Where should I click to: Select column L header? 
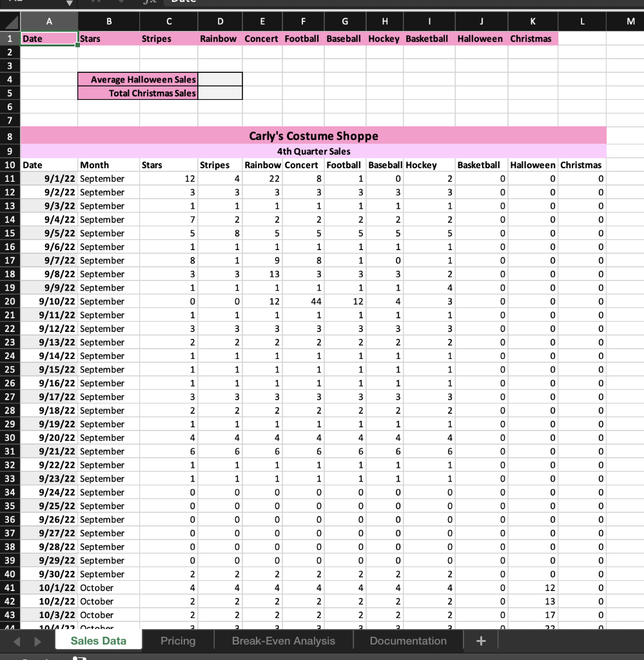[582, 21]
